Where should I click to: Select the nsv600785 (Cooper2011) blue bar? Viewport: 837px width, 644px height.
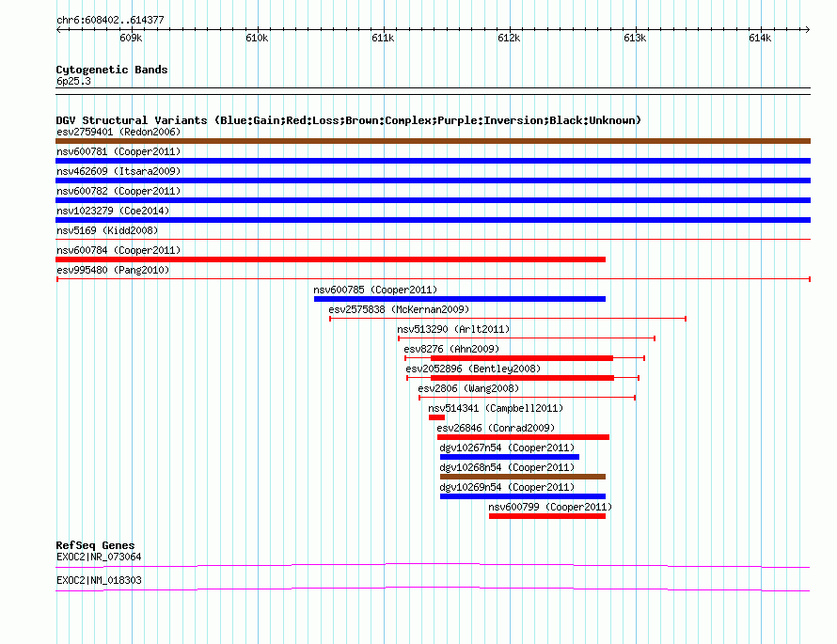pyautogui.click(x=460, y=299)
